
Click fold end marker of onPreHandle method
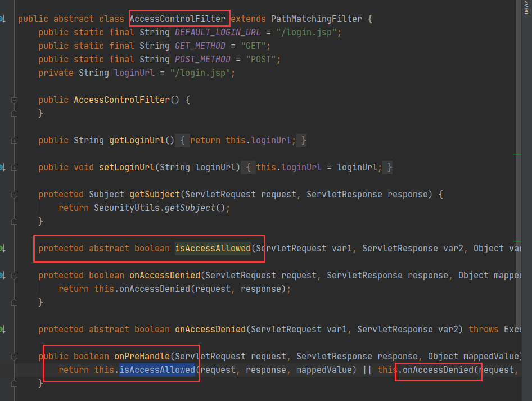pos(14,384)
